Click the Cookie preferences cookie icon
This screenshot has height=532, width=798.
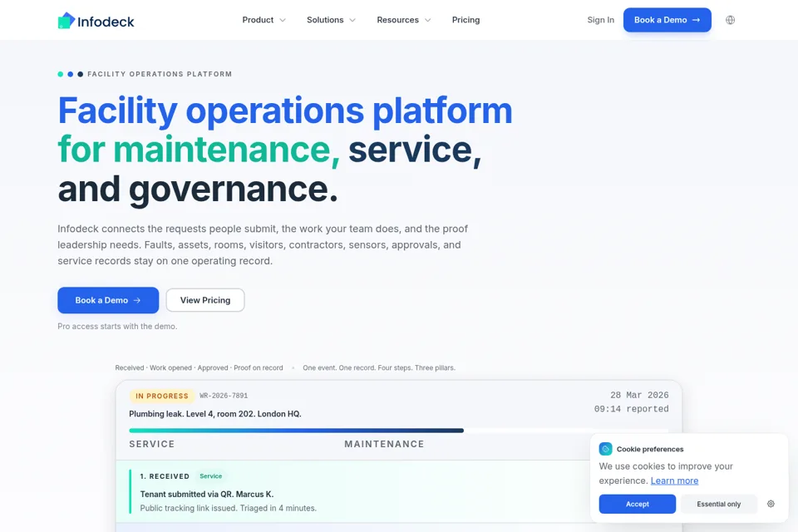[x=605, y=449]
